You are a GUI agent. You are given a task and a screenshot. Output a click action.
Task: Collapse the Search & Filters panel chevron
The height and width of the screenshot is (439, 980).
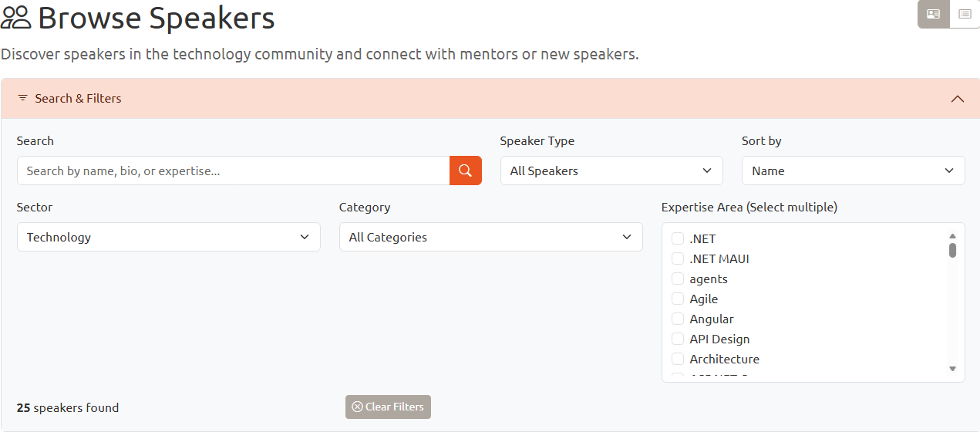point(958,99)
